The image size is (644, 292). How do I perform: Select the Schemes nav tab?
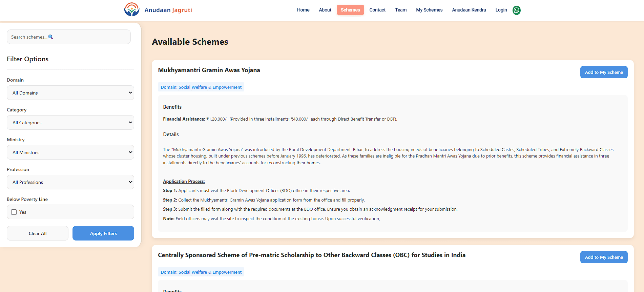pyautogui.click(x=350, y=10)
